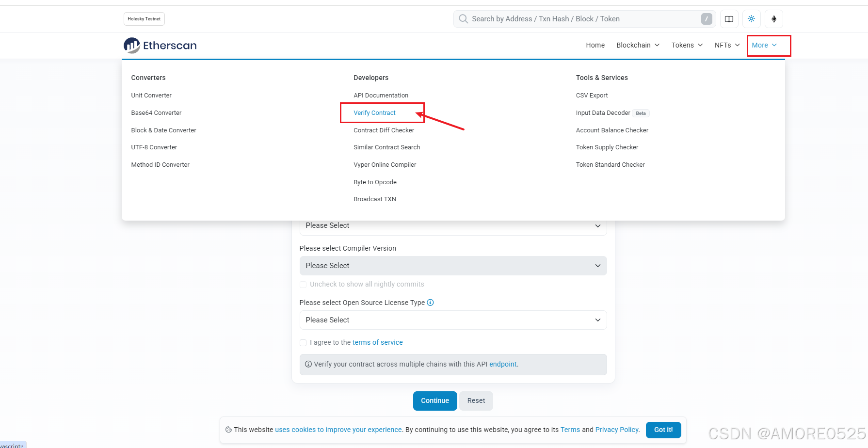Screen dimensions: 868x448
Task: Open CSV Export
Action: (592, 96)
